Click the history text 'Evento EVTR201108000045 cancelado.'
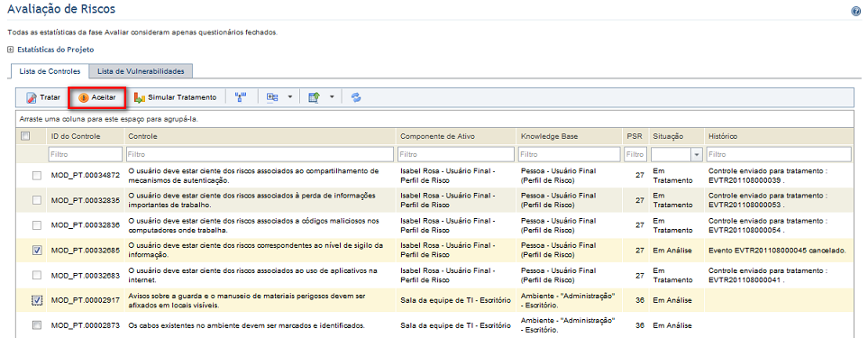 tap(777, 251)
